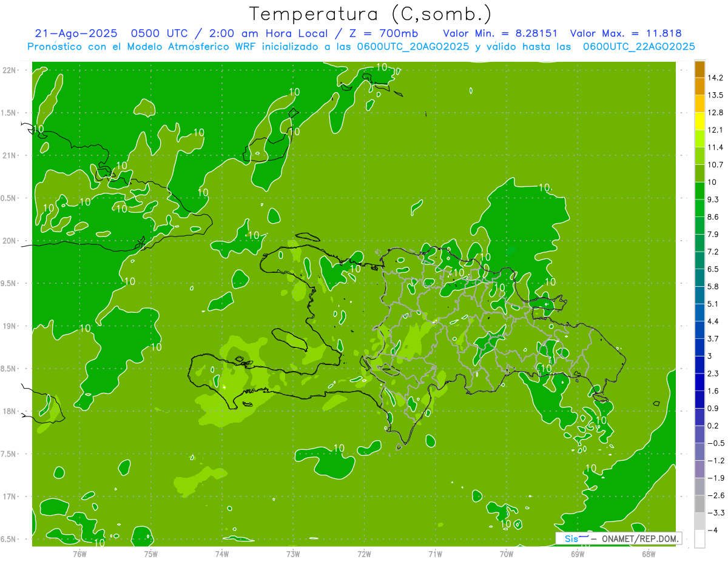Select the '0600UTC_22AGO2025' valid-until time
Screen dimensions: 728x562
(x=639, y=47)
